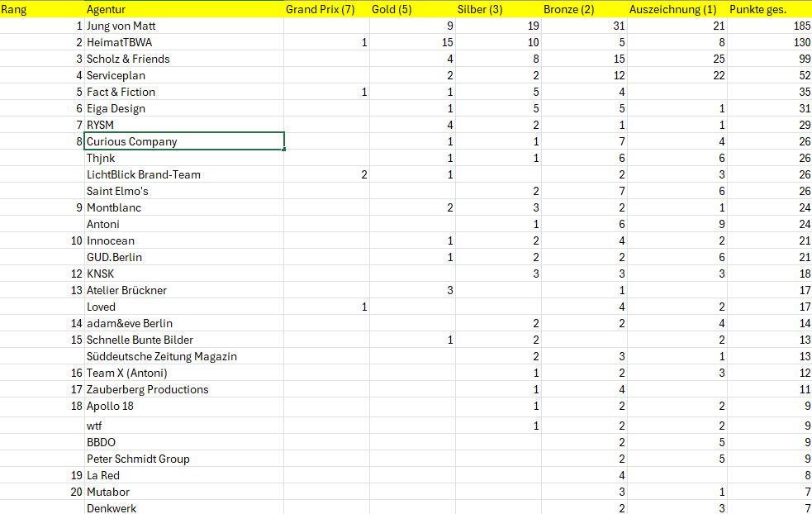Viewport: 812px width, 514px height.
Task: Click the BBDO cell
Action: [x=184, y=442]
